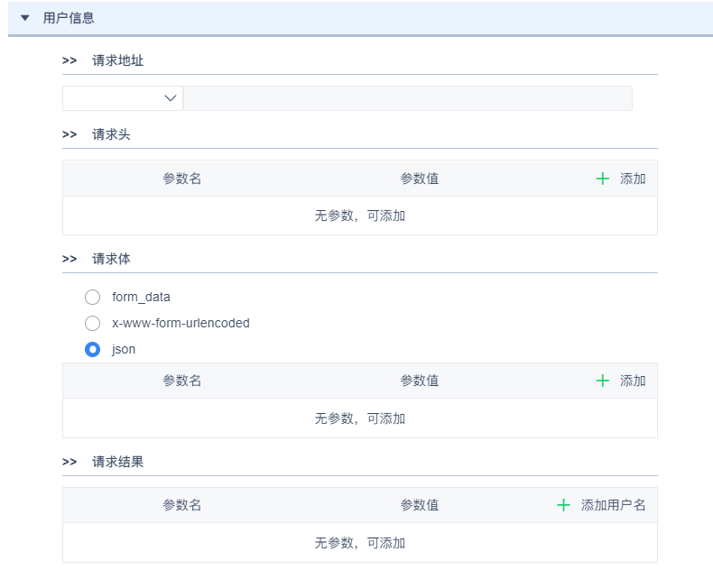Image resolution: width=713 pixels, height=588 pixels.
Task: Select the json radio option
Action: (92, 349)
